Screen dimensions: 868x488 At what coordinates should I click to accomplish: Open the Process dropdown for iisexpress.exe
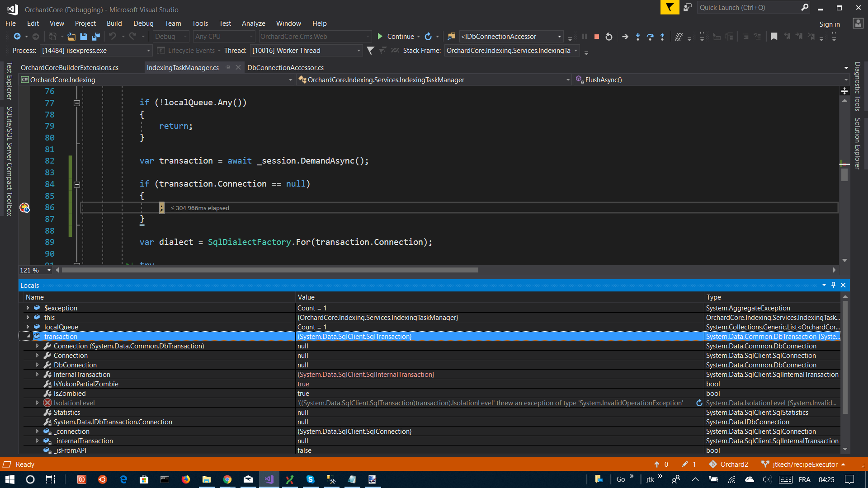(x=148, y=51)
